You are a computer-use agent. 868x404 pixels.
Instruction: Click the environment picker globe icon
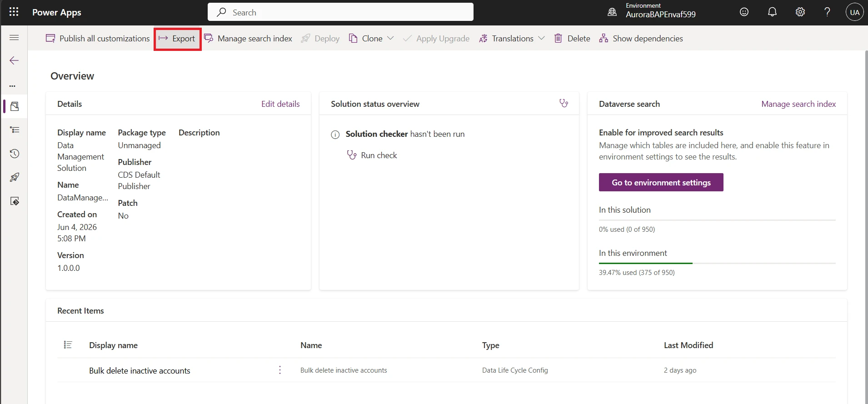pos(612,12)
